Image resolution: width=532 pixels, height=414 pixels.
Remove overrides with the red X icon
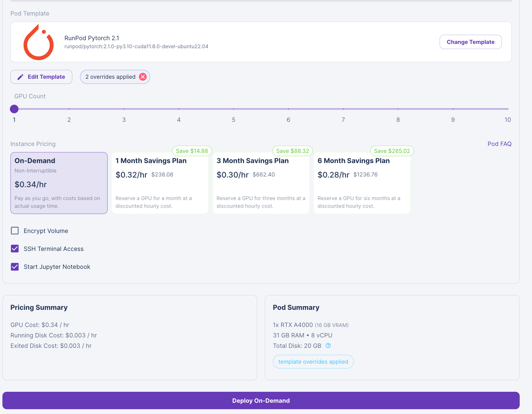tap(143, 77)
